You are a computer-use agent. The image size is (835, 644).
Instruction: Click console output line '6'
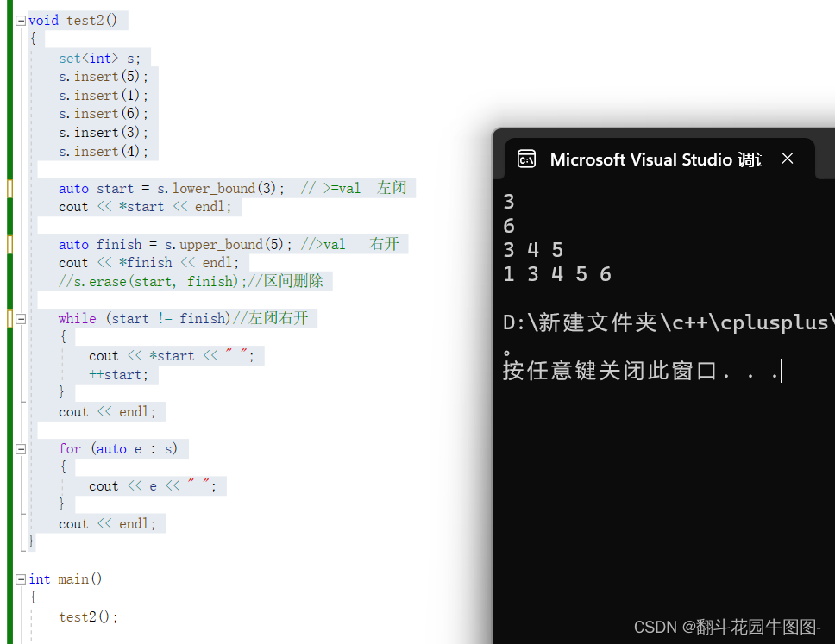tap(509, 226)
